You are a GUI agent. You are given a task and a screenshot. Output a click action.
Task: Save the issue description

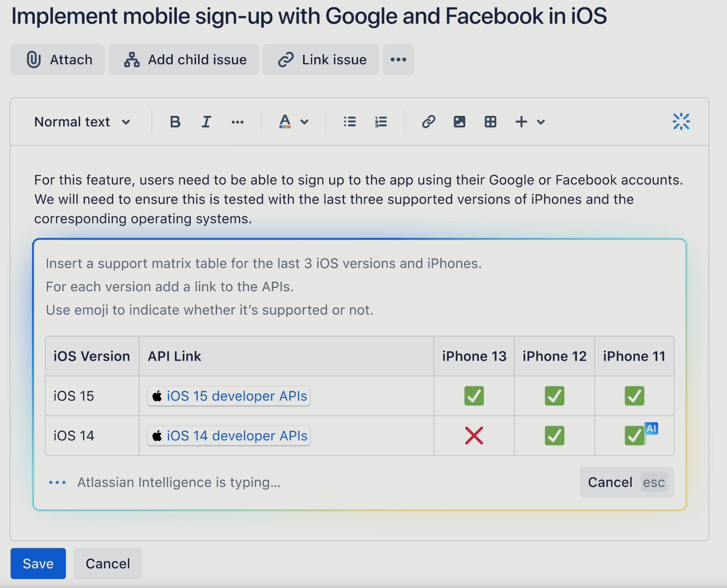coord(38,563)
